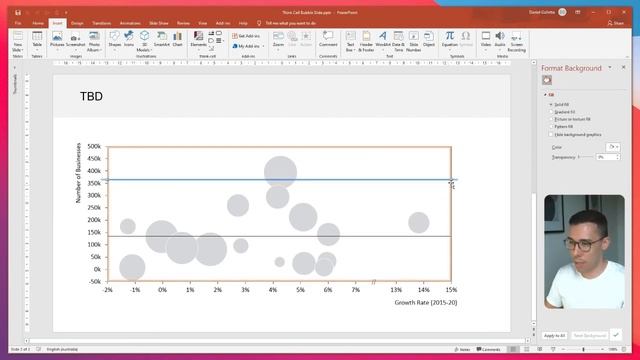
Task: Collapse the ribbon arrow
Action: 627,57
